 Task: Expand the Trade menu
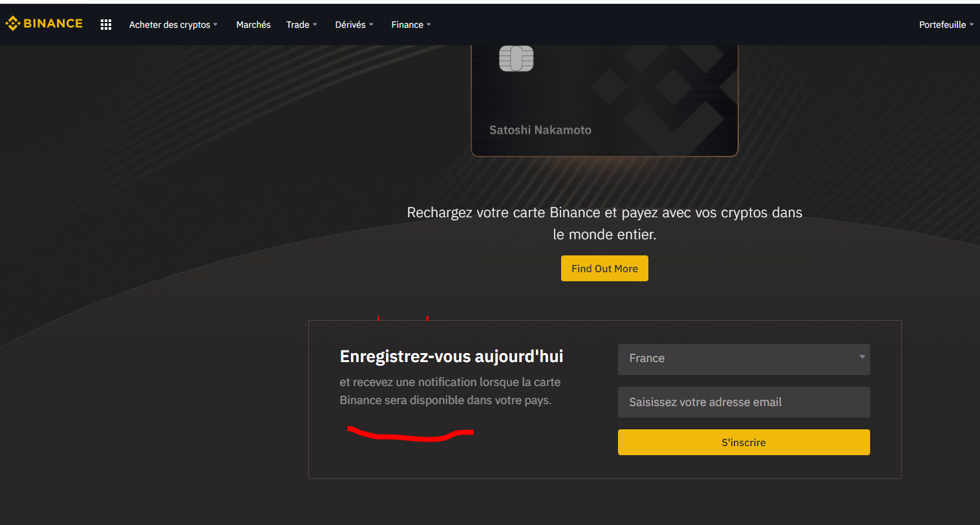301,25
